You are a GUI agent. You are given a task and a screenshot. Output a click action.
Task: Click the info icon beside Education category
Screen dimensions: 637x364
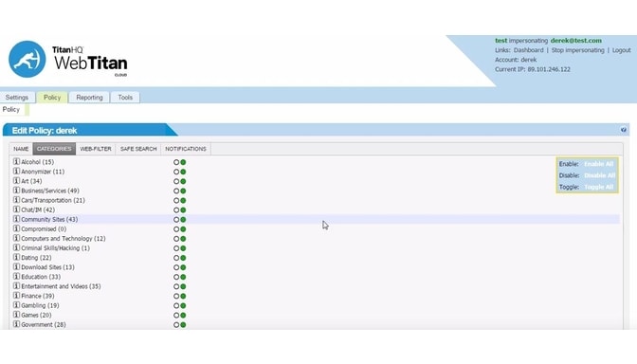coord(16,277)
